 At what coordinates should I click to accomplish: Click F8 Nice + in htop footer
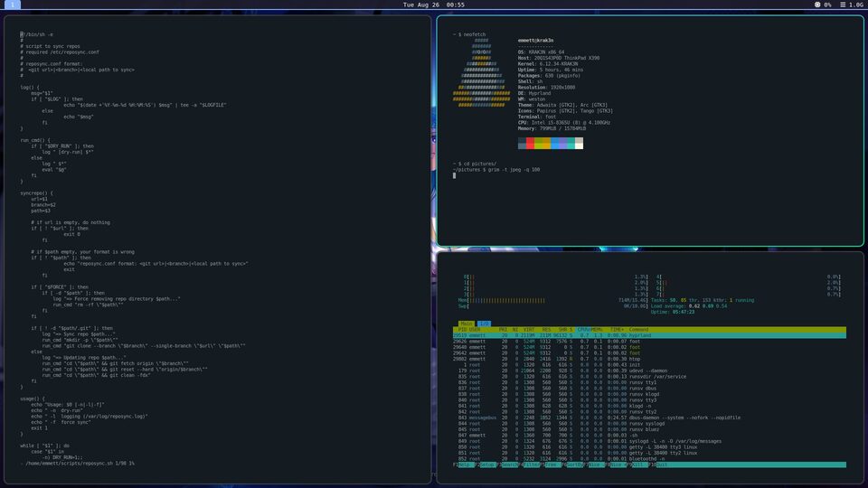tap(616, 465)
